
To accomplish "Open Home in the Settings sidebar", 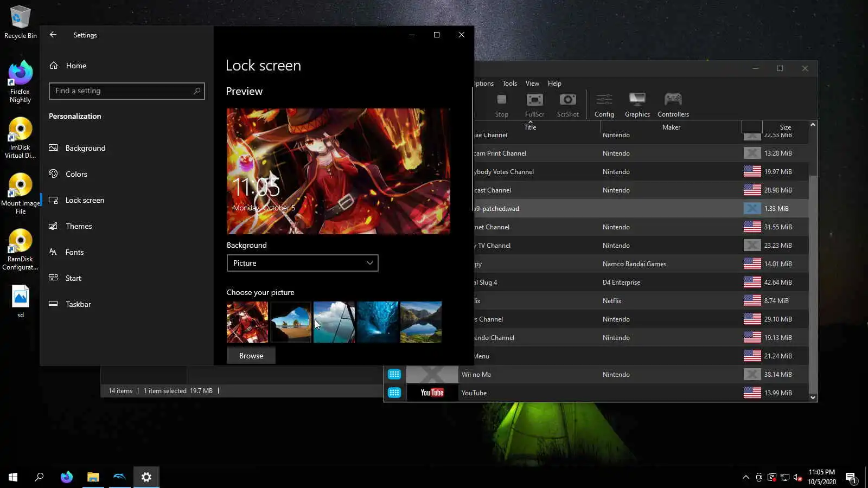I will pos(76,66).
